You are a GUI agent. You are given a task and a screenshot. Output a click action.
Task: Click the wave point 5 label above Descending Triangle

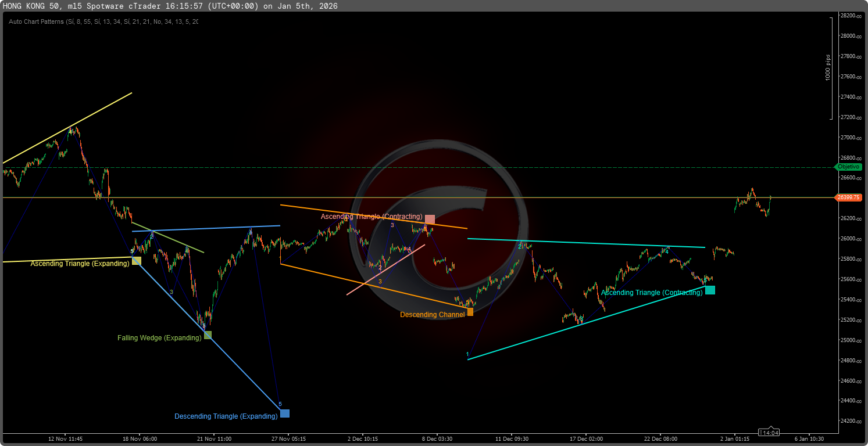[280, 404]
